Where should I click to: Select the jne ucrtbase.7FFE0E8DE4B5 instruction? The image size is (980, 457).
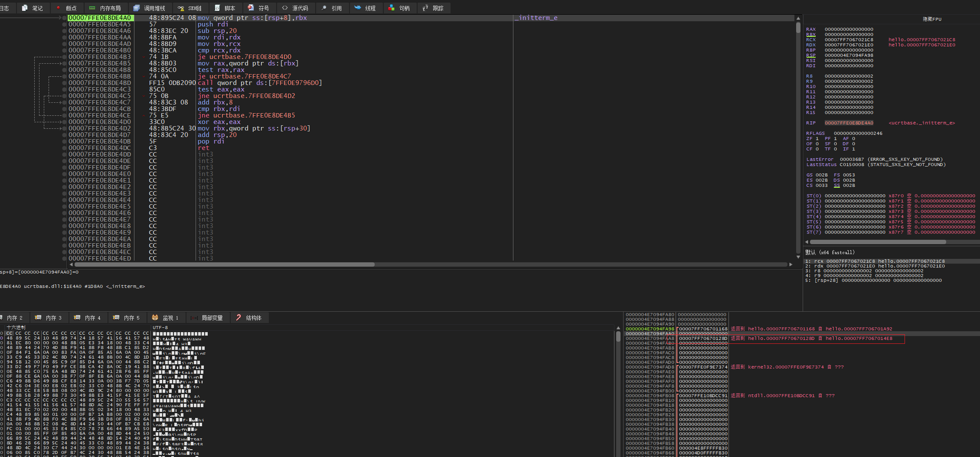tap(246, 115)
